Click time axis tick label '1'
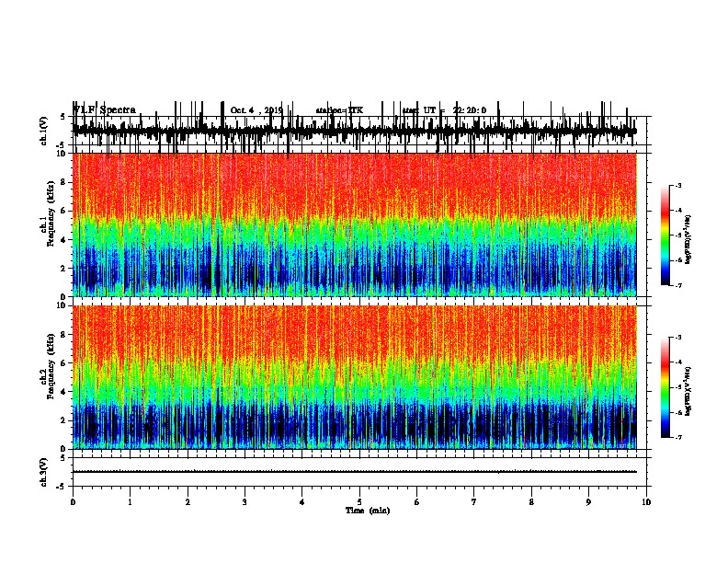This screenshot has width=728, height=563. pyautogui.click(x=130, y=502)
